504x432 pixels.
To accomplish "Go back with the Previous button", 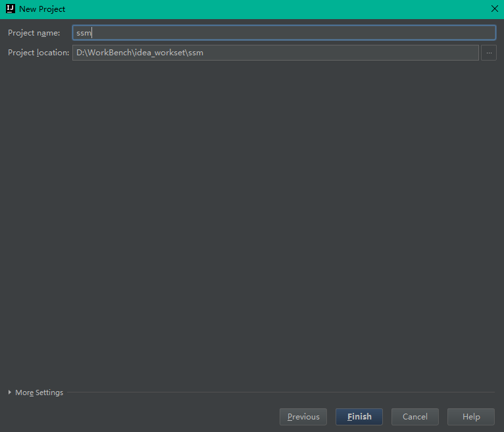I will (x=303, y=417).
